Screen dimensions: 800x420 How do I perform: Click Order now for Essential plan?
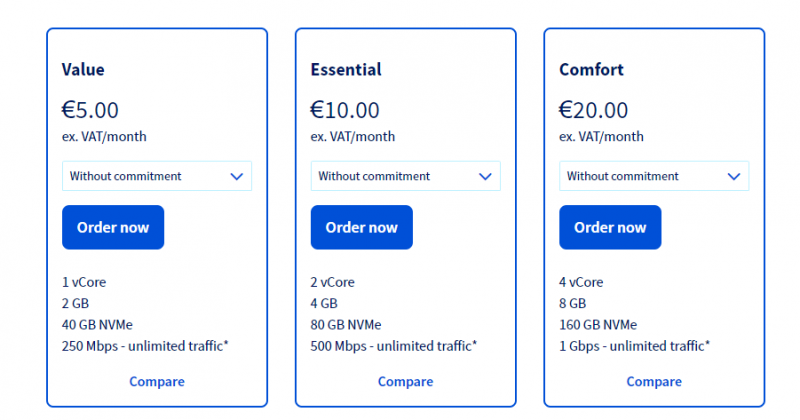362,227
